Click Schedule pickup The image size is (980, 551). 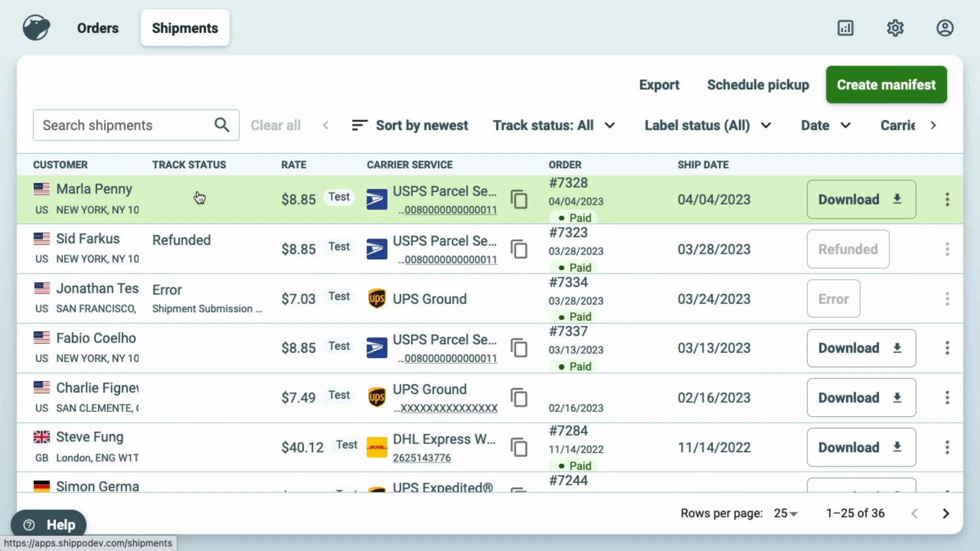(x=758, y=85)
